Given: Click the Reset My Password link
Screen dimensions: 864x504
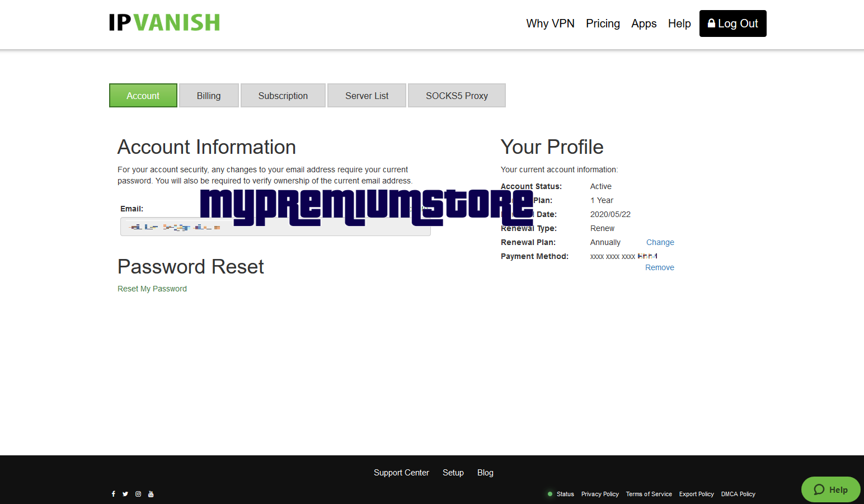Looking at the screenshot, I should pos(152,289).
